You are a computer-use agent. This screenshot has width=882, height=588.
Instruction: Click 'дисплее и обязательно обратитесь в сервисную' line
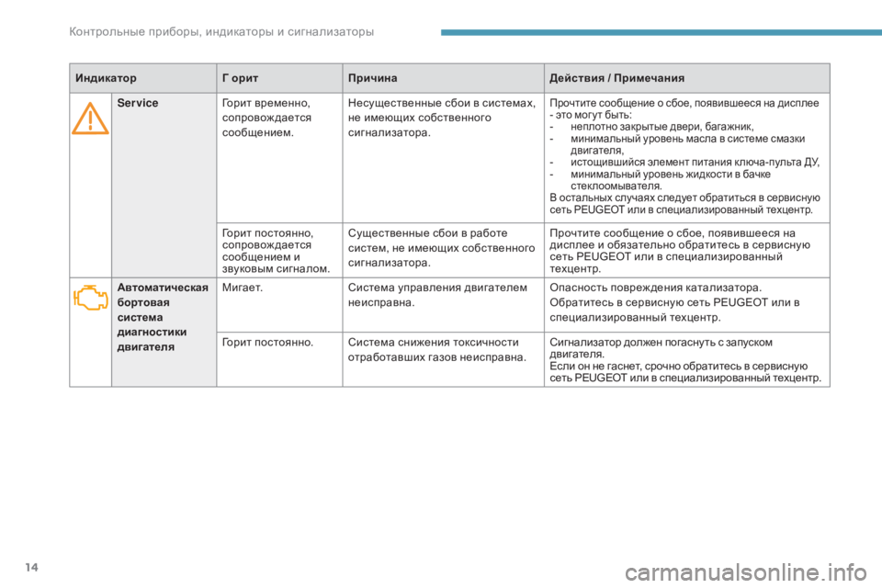coord(680,244)
